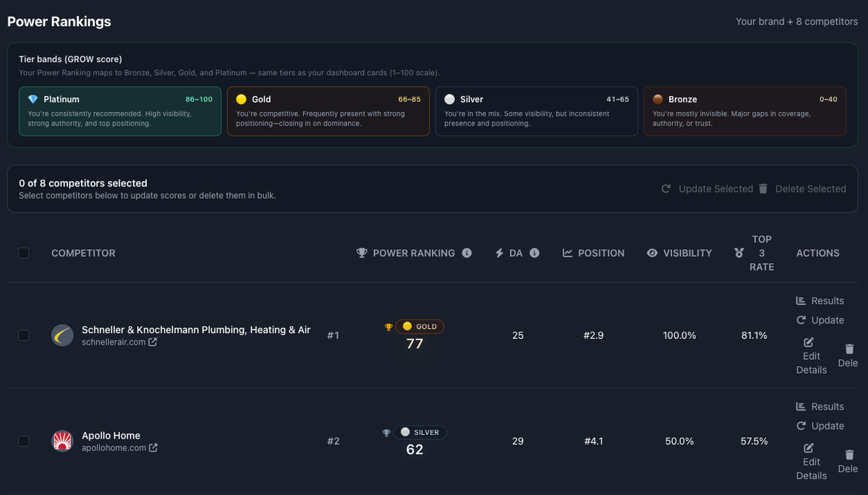This screenshot has height=495, width=868.
Task: Click Update in Schneller & Knochelmann row
Action: click(820, 320)
